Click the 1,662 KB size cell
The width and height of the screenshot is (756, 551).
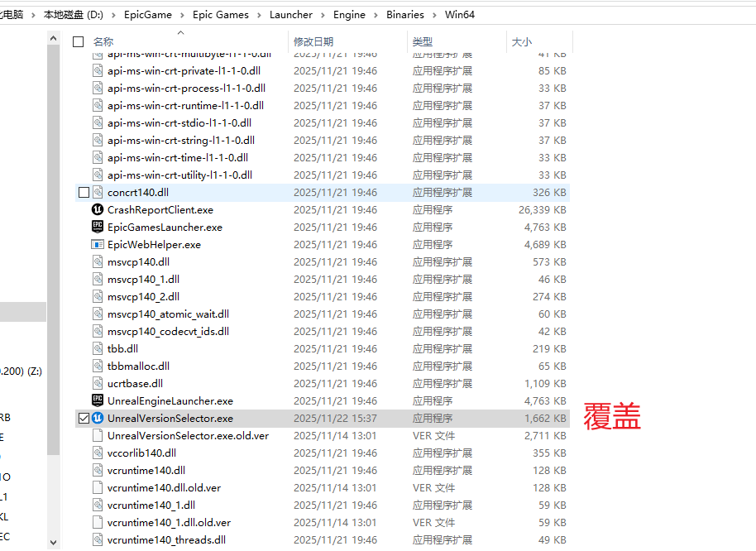[545, 418]
